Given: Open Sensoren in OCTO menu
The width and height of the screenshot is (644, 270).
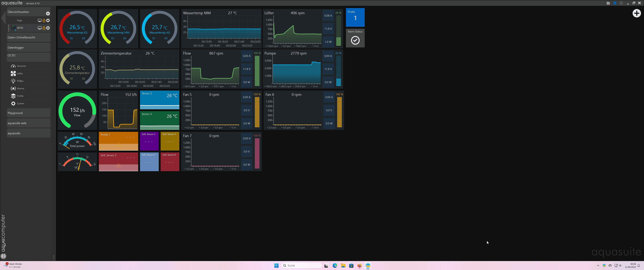Looking at the screenshot, I should (x=21, y=66).
